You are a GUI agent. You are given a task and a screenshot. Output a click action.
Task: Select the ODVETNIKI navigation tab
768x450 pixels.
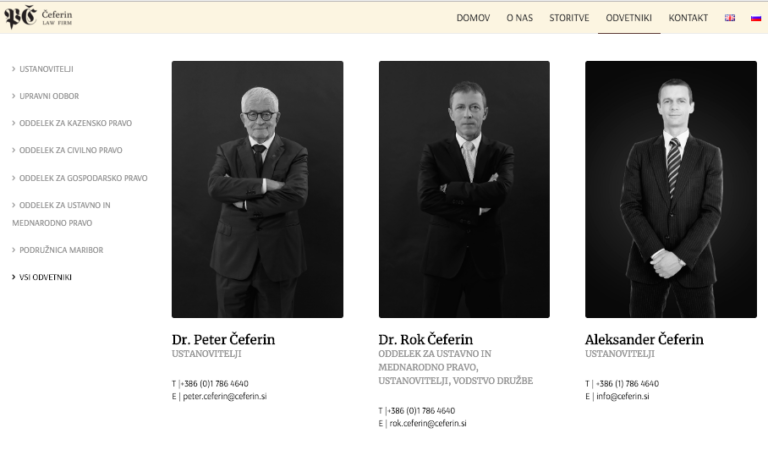(x=628, y=18)
